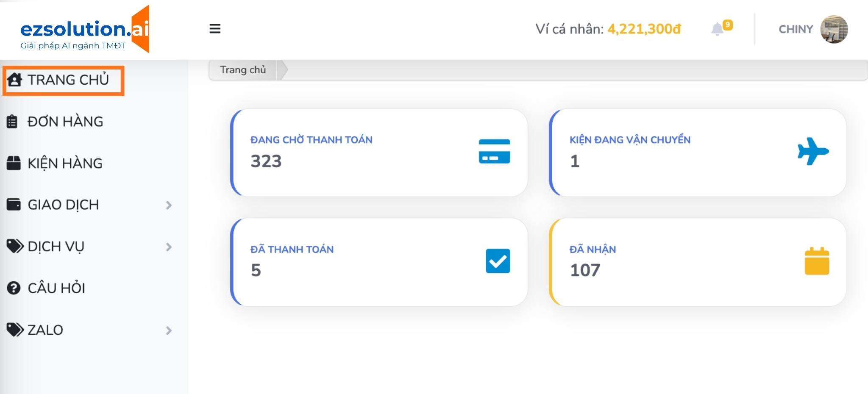Image resolution: width=868 pixels, height=394 pixels.
Task: Click the question mark icon for Câu hỏi
Action: click(x=14, y=288)
